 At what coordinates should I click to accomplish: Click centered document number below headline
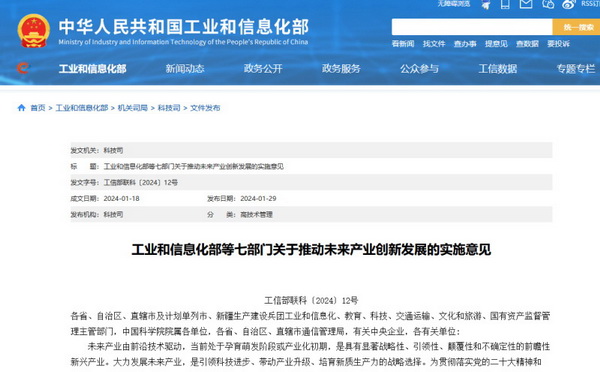tap(311, 300)
